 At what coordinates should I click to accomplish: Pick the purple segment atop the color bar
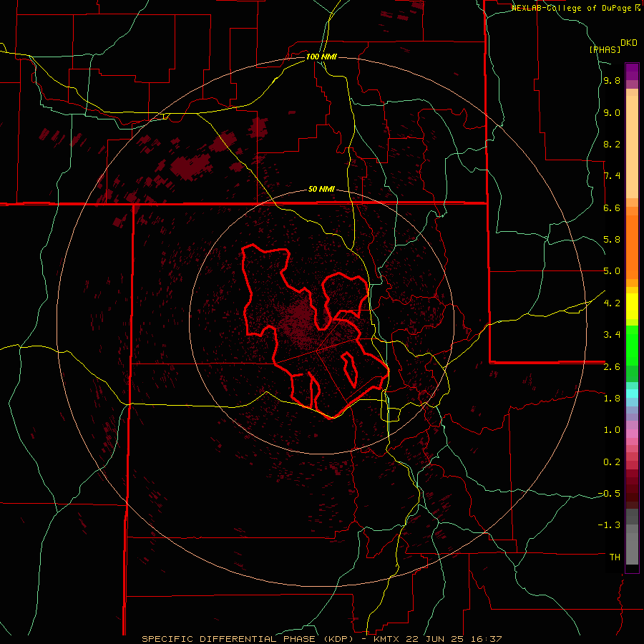coord(632,72)
